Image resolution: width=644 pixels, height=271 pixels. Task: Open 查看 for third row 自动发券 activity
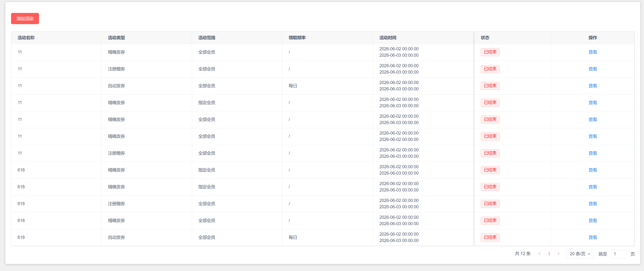592,86
